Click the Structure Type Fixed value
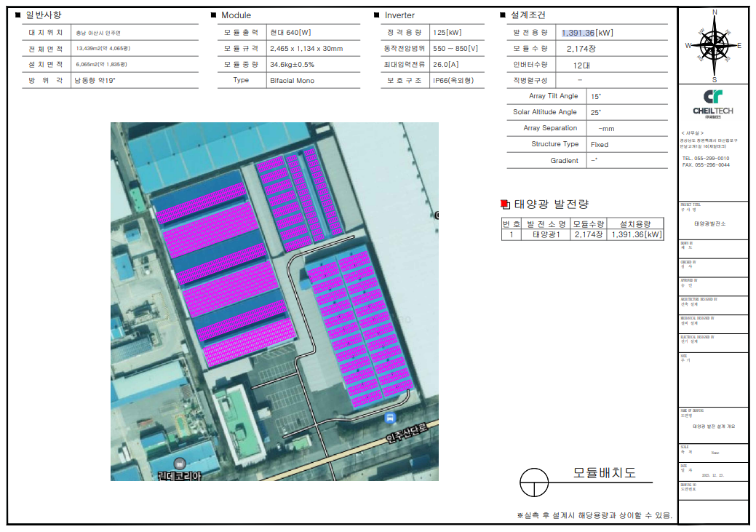Screen dimensions: 756x532 (600, 144)
